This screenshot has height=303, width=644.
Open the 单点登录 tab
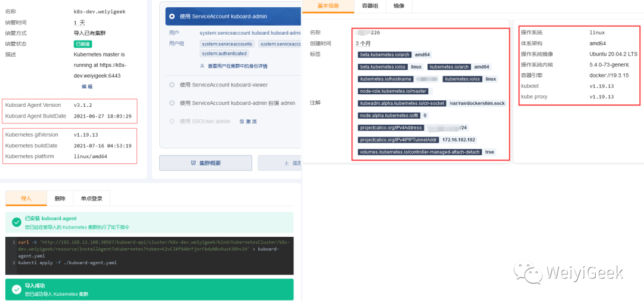92,198
